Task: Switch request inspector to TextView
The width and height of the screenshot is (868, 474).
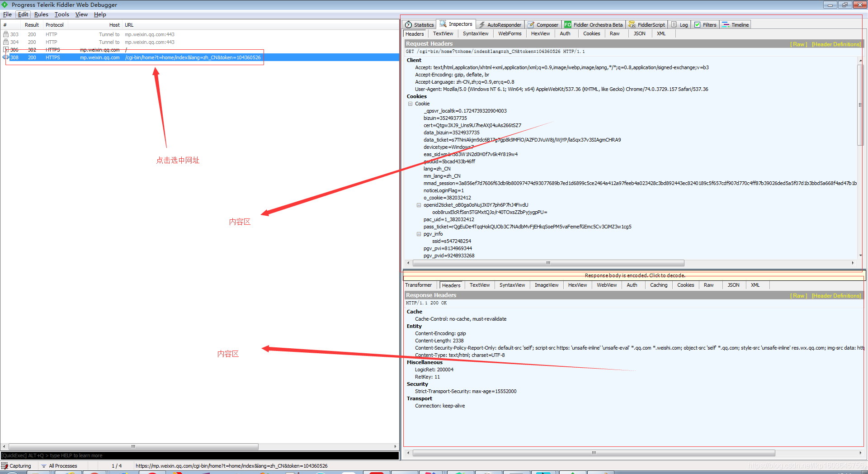Action: click(x=443, y=33)
